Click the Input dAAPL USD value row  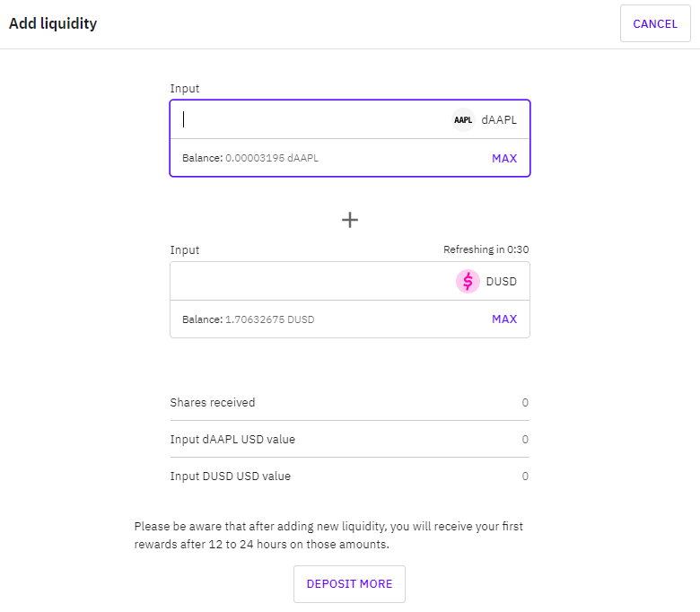pos(350,439)
